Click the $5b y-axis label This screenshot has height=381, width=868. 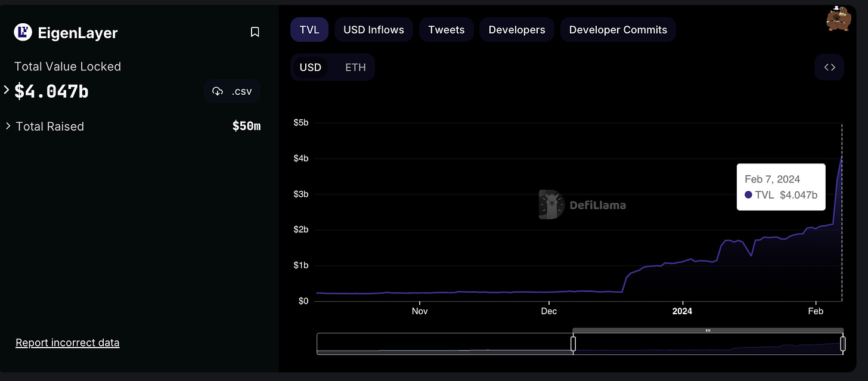coord(301,123)
